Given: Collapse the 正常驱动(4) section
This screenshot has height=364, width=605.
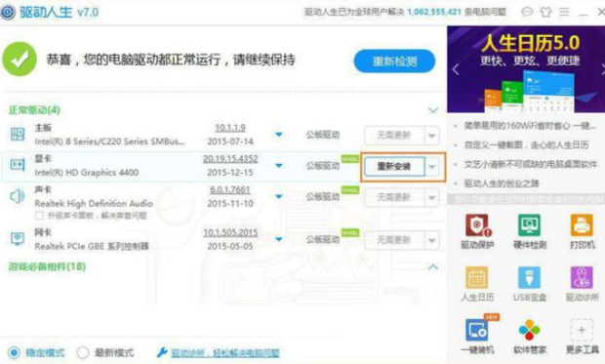Looking at the screenshot, I should pos(433,110).
